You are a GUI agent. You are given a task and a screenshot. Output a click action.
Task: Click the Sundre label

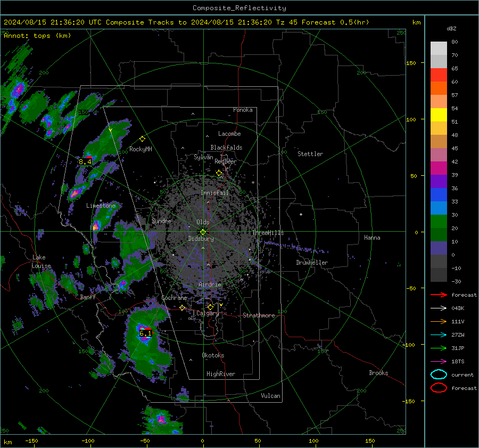tap(161, 221)
